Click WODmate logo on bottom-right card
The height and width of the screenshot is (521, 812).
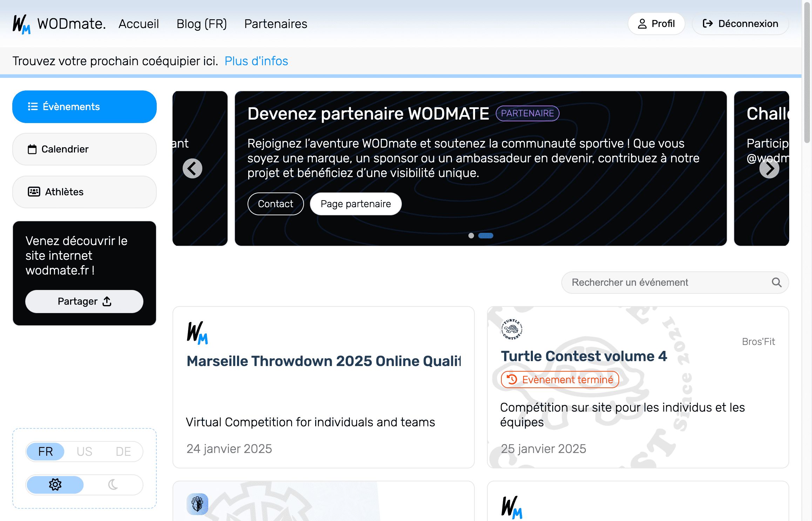pyautogui.click(x=512, y=507)
